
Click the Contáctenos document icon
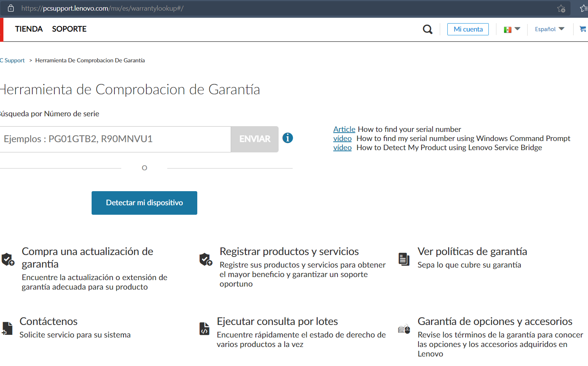(x=7, y=328)
